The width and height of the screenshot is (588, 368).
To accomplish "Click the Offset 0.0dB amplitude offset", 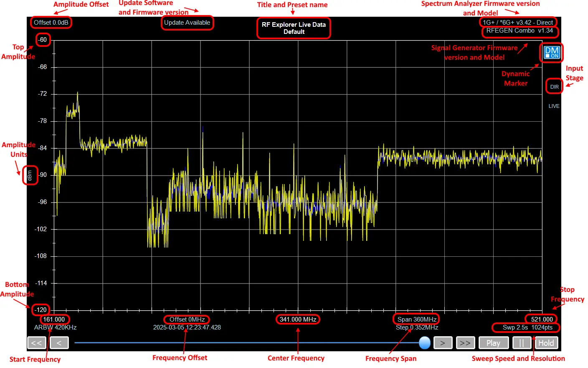I will pos(51,23).
